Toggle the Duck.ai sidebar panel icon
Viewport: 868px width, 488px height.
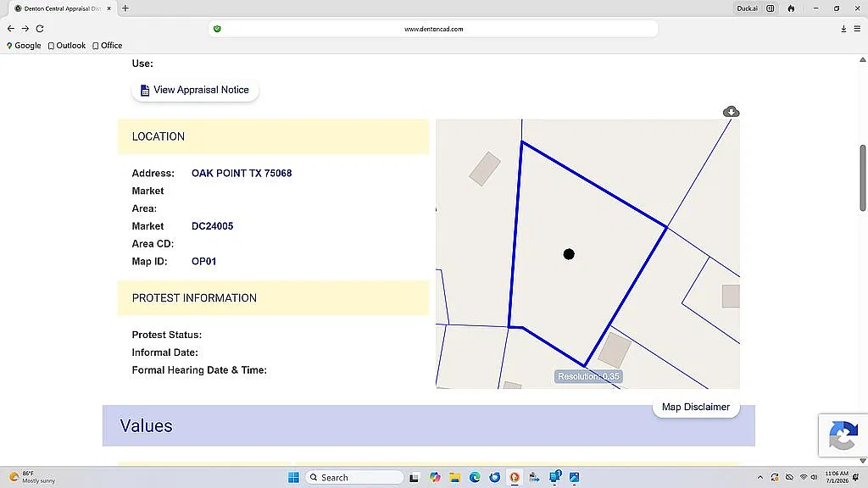click(x=770, y=8)
